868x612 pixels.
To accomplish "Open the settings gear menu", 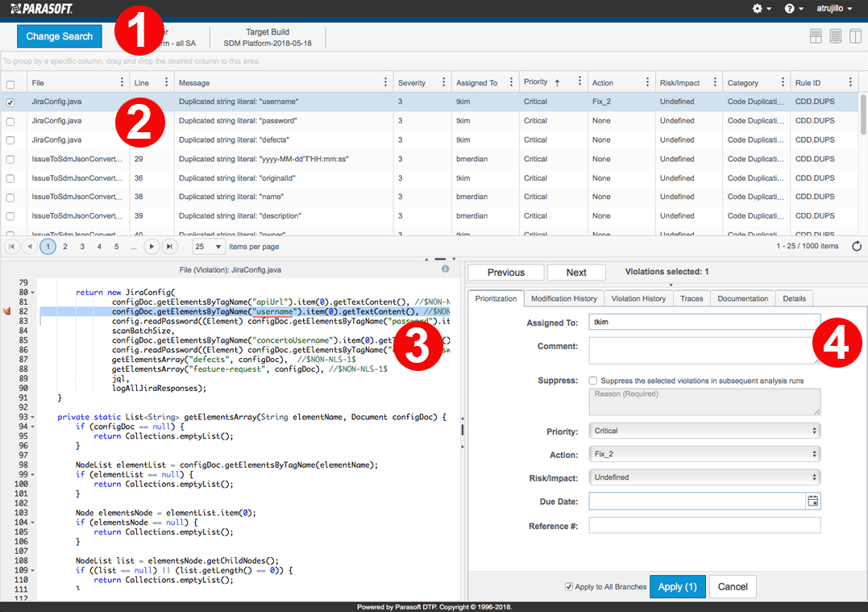I will (762, 8).
